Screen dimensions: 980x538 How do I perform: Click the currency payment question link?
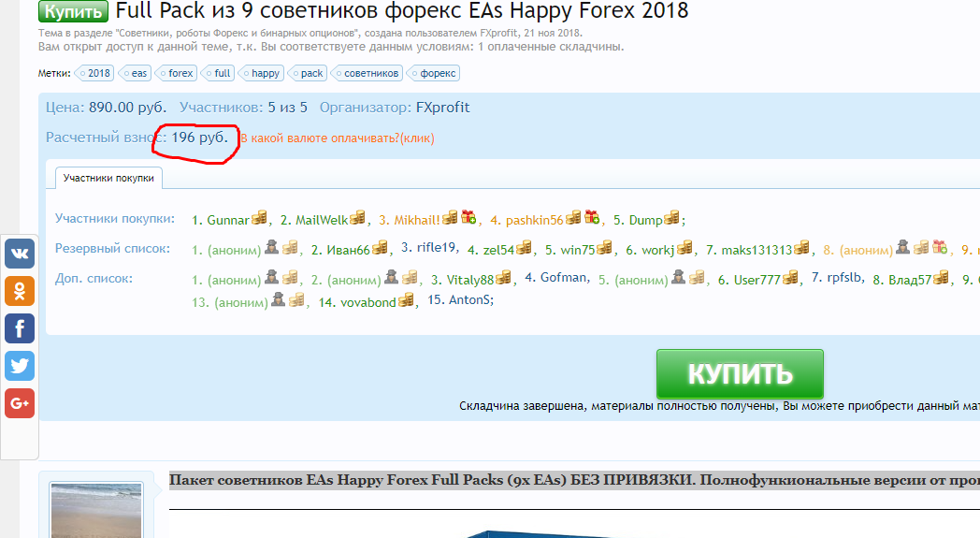[338, 138]
